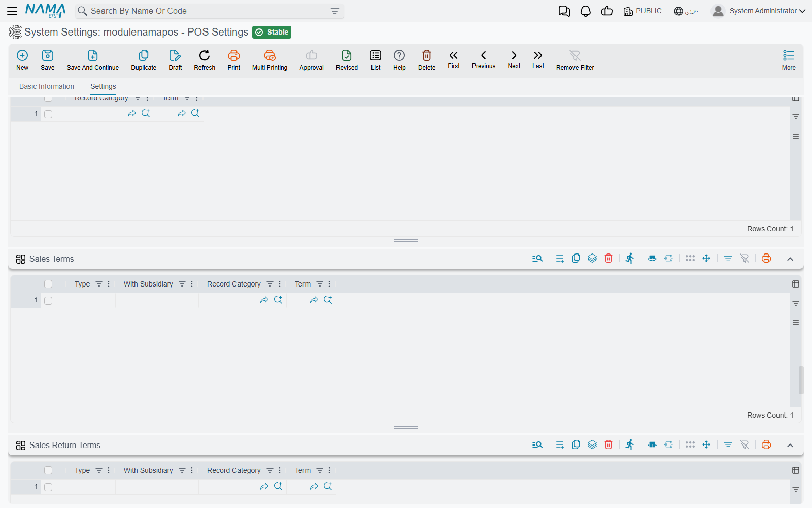
Task: Save the record with the Save icon
Action: pos(48,55)
